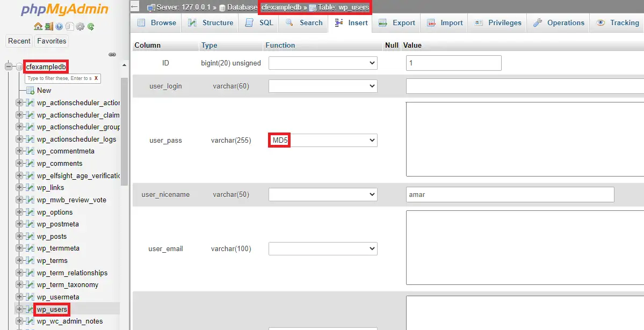Image resolution: width=644 pixels, height=330 pixels.
Task: Click the collapse arrow left of Server breadcrumb
Action: click(135, 7)
